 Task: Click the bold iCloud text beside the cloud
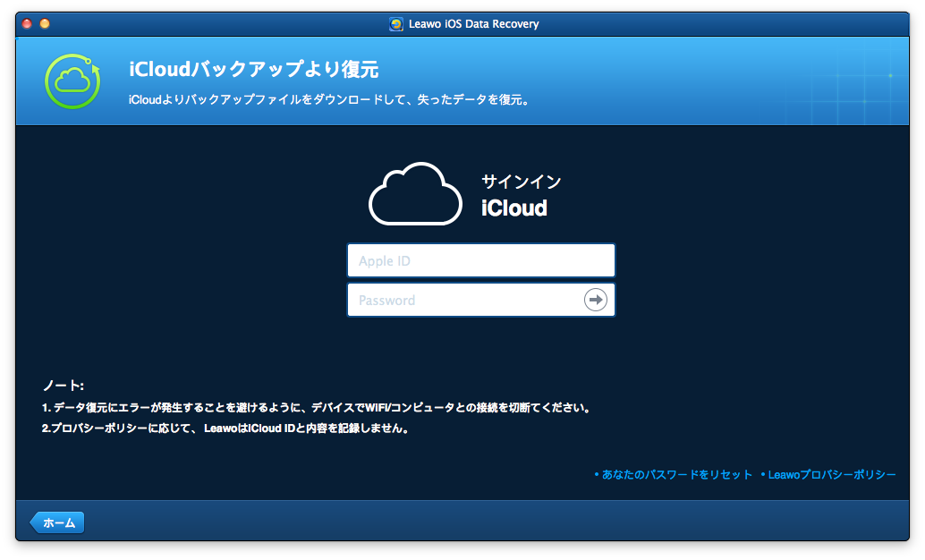click(x=513, y=208)
